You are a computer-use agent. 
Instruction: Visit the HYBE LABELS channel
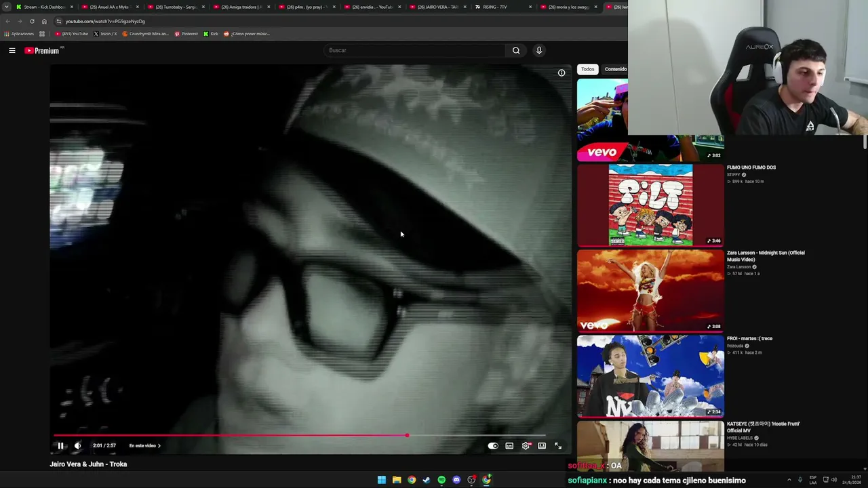pyautogui.click(x=741, y=438)
